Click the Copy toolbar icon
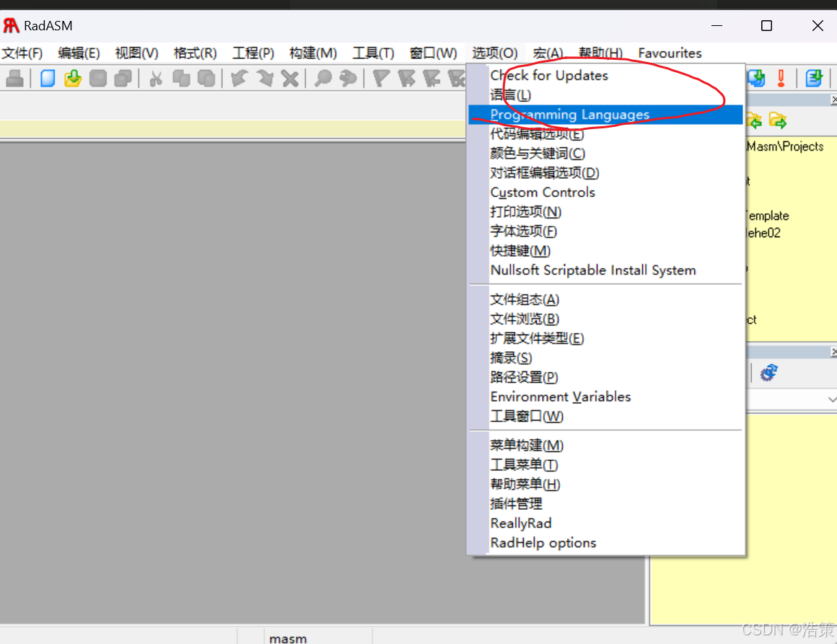This screenshot has width=837, height=644. (x=181, y=79)
